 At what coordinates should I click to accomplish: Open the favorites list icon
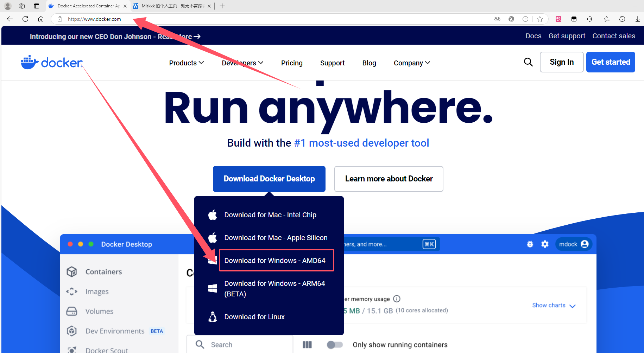click(607, 19)
